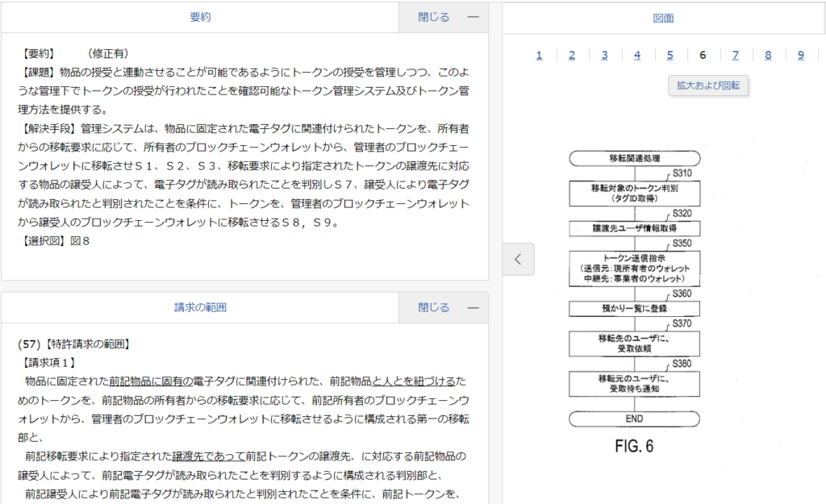Screen dimensions: 826x504
Task: Switch to drawing number 8
Action: coord(768,56)
